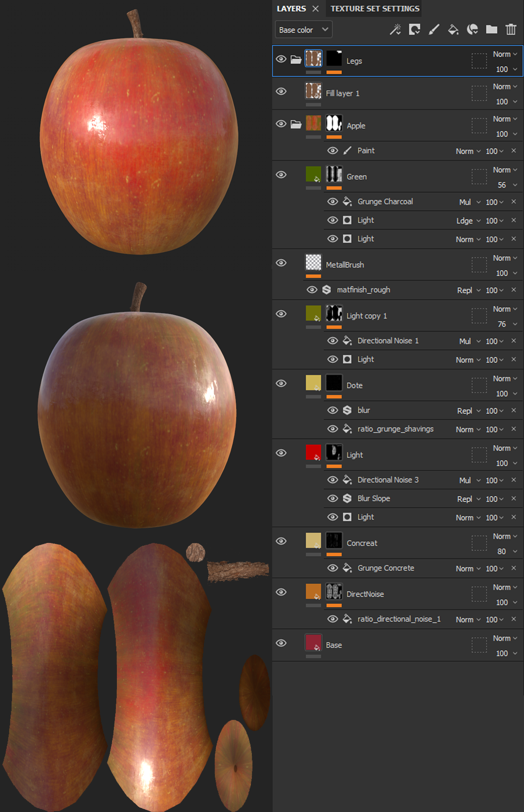Click the smart material icon
This screenshot has width=524, height=812.
tap(472, 30)
